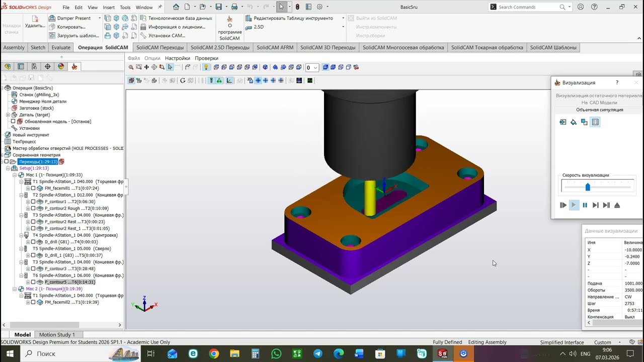Collapse the Setup(1:29:13) tree node

8,168
